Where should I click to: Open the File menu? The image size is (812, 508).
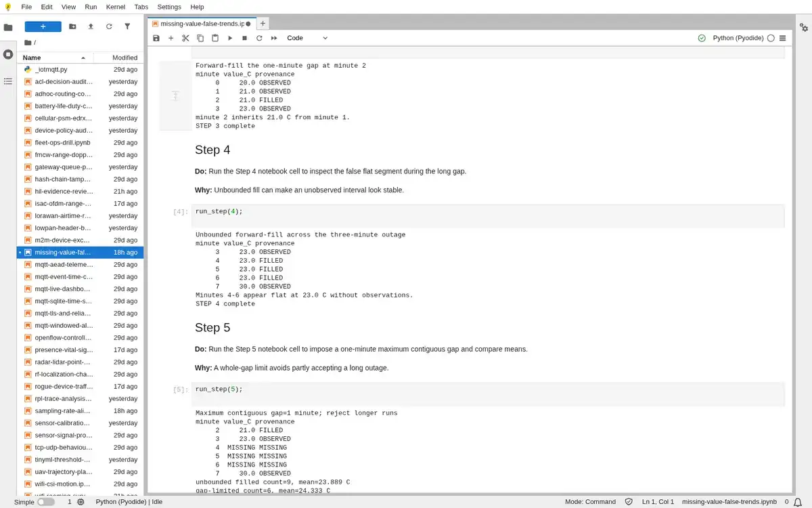(27, 7)
